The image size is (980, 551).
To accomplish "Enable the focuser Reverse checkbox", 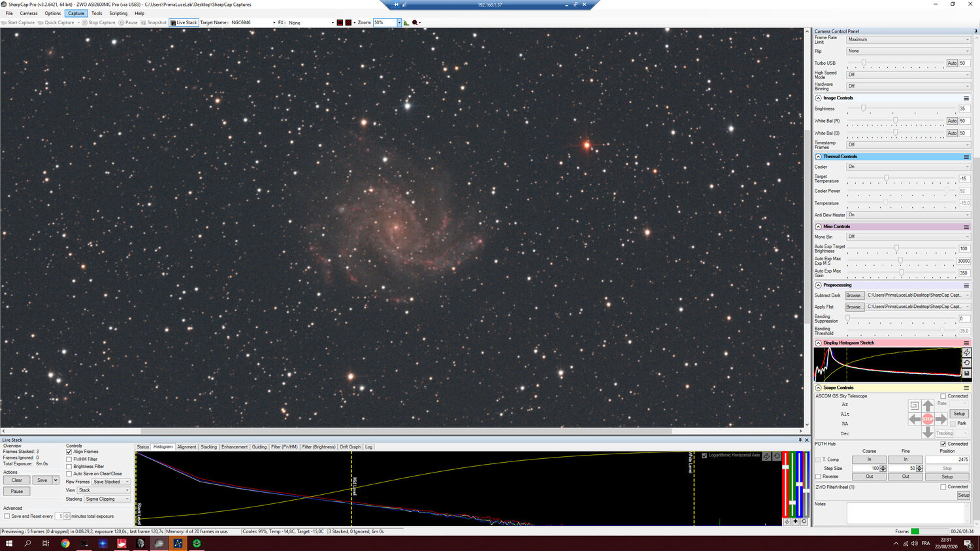I will pyautogui.click(x=818, y=476).
